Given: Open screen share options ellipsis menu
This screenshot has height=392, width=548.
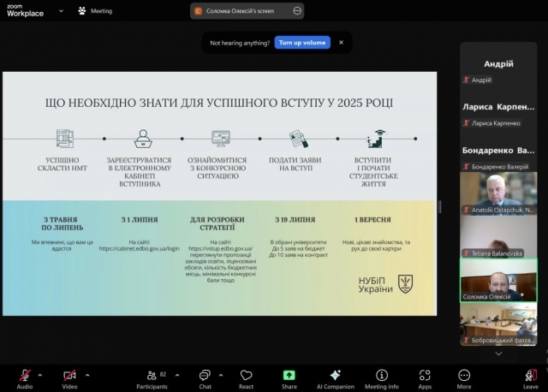Looking at the screenshot, I should pyautogui.click(x=296, y=11).
